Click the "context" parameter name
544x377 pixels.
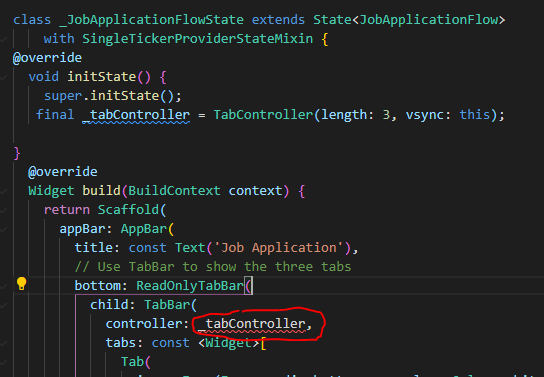255,191
